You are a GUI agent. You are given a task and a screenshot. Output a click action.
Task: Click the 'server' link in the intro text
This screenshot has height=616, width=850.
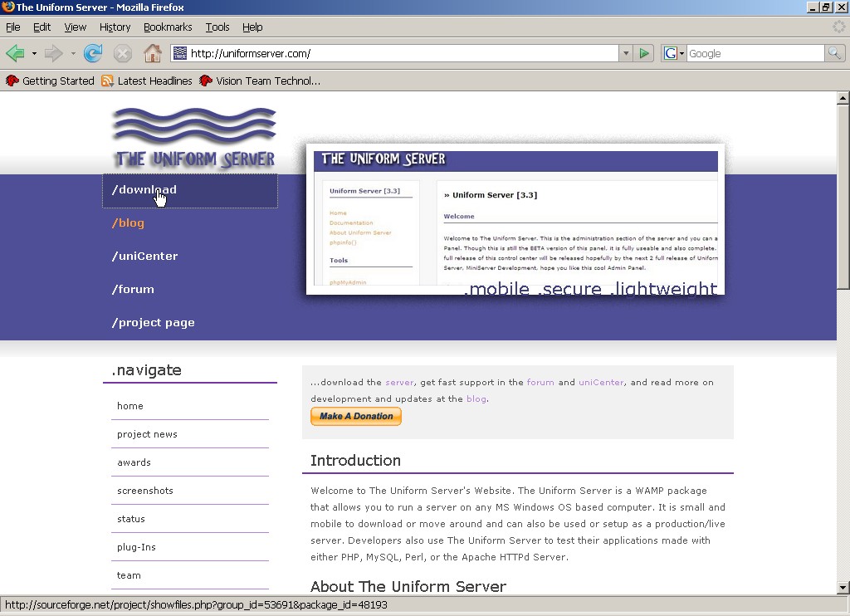[x=399, y=382]
